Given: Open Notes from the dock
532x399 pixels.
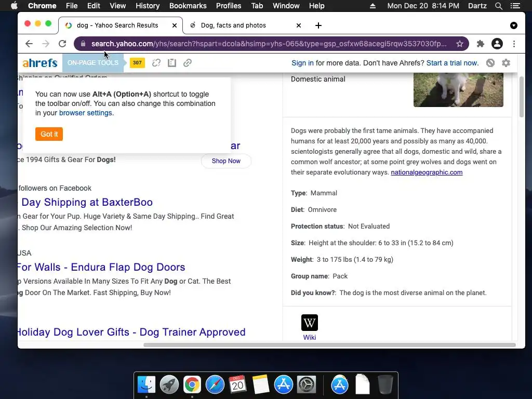Looking at the screenshot, I should pyautogui.click(x=261, y=385).
